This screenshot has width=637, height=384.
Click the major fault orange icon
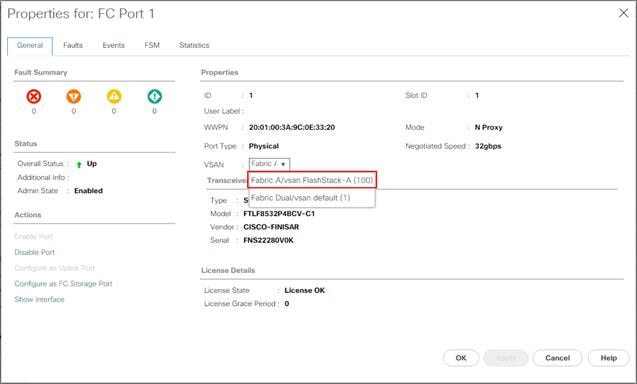pyautogui.click(x=74, y=97)
